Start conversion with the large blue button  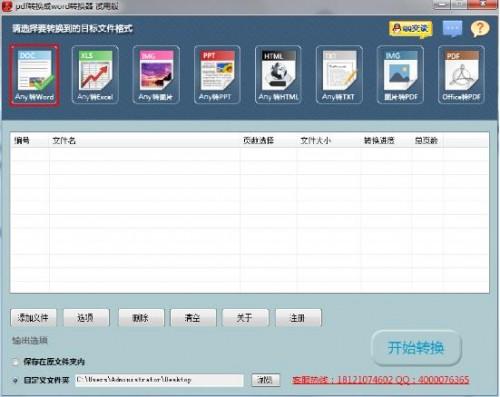[x=416, y=348]
